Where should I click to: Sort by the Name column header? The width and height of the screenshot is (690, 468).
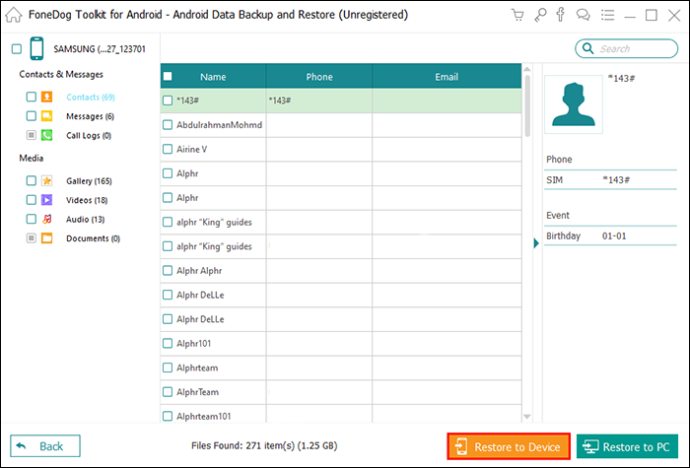point(213,77)
